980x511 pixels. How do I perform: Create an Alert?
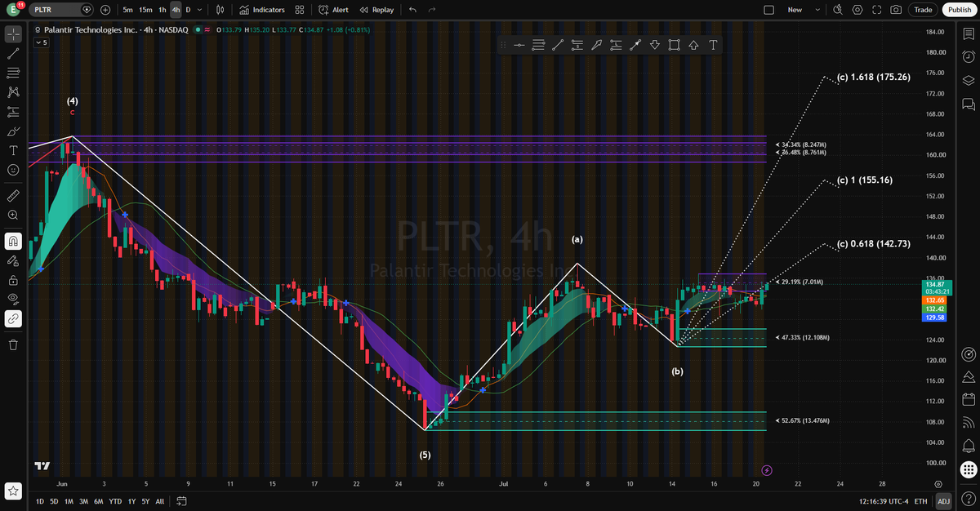(333, 10)
